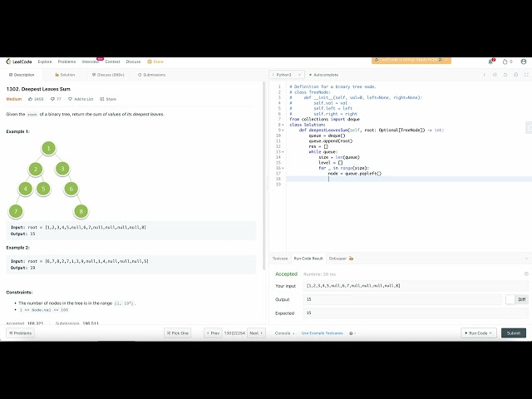The image size is (532, 399).
Task: Open the user profile avatar
Action: 524,62
